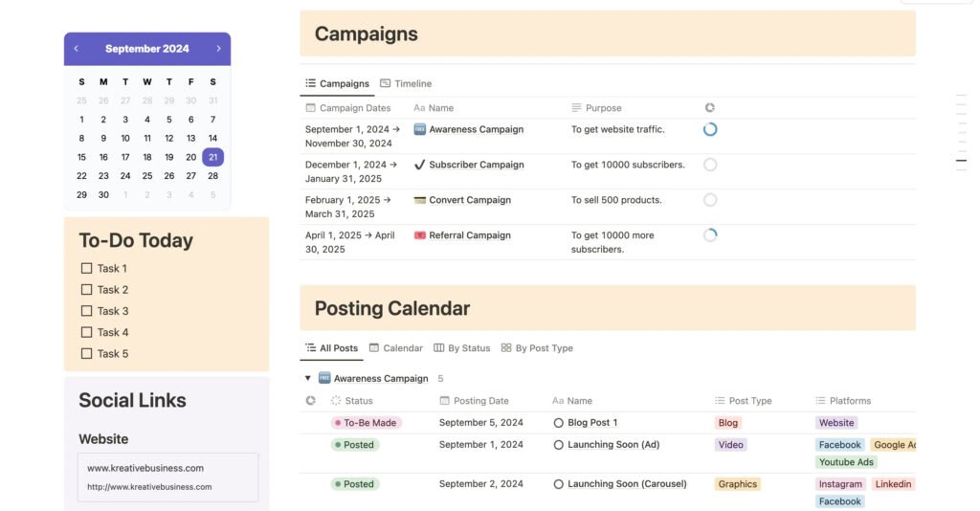Click the Subscriber Campaign progress ring
The image size is (980, 511).
click(x=710, y=165)
